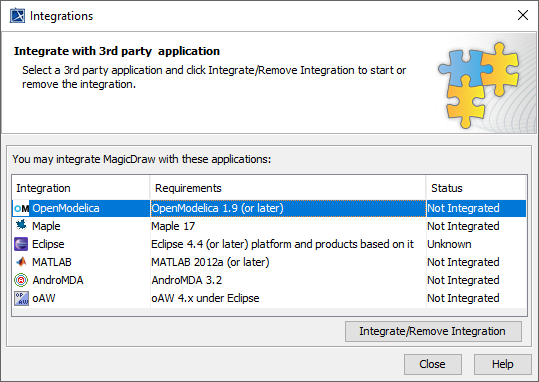This screenshot has width=539, height=382.
Task: Open the Help button
Action: [x=503, y=364]
